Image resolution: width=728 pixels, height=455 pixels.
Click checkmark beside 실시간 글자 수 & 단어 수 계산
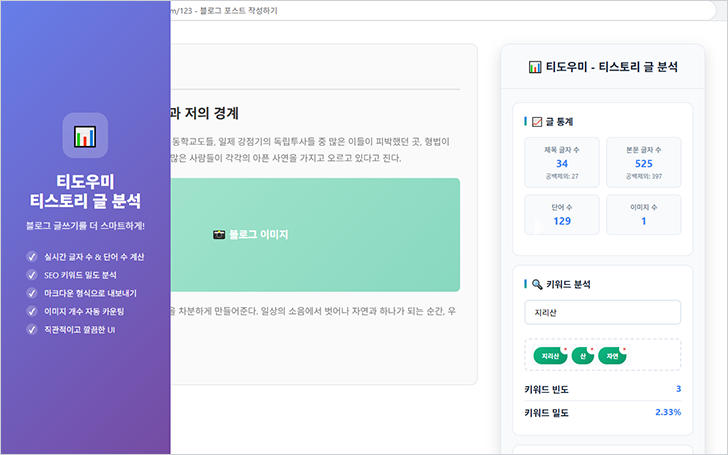coord(32,257)
